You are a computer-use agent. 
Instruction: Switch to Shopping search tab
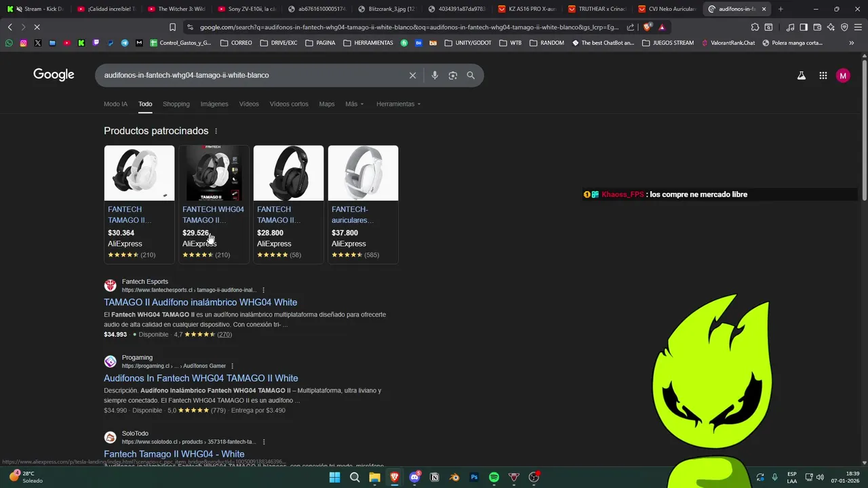pos(176,104)
